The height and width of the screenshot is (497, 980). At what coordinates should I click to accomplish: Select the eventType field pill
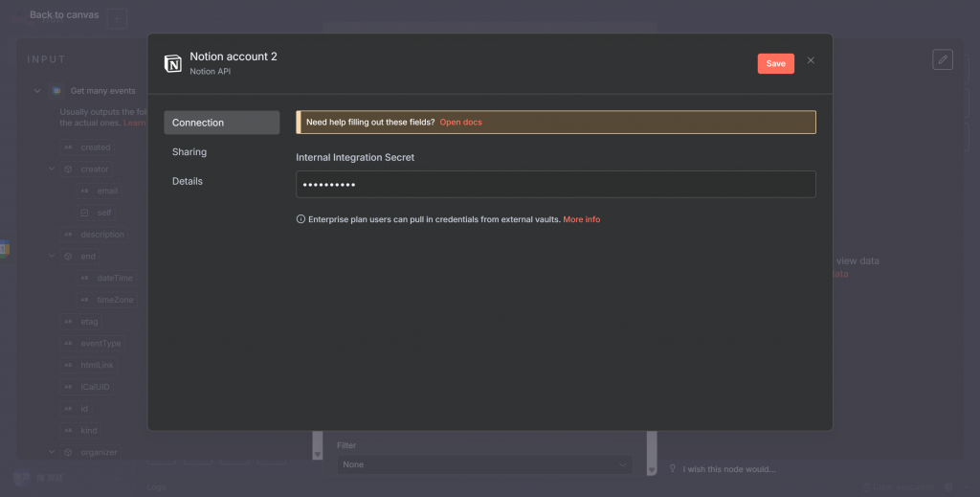(93, 343)
